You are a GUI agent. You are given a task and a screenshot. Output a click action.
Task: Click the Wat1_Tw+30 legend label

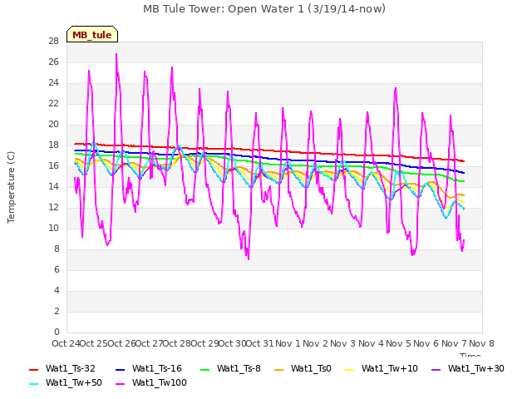pos(476,368)
